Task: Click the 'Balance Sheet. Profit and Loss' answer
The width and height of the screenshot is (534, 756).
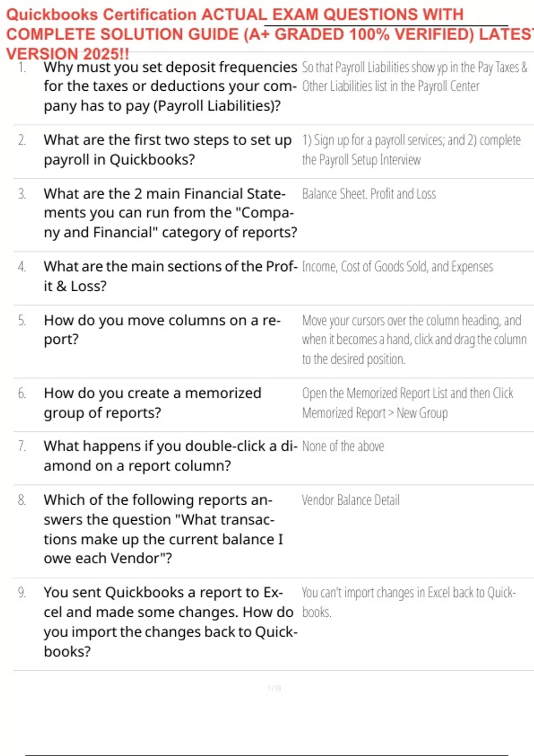Action: point(369,194)
